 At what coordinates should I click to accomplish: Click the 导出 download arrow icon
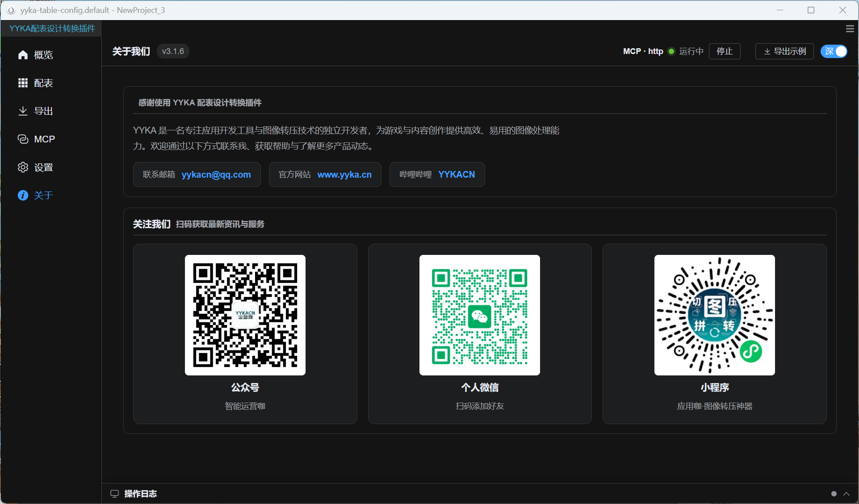point(23,111)
